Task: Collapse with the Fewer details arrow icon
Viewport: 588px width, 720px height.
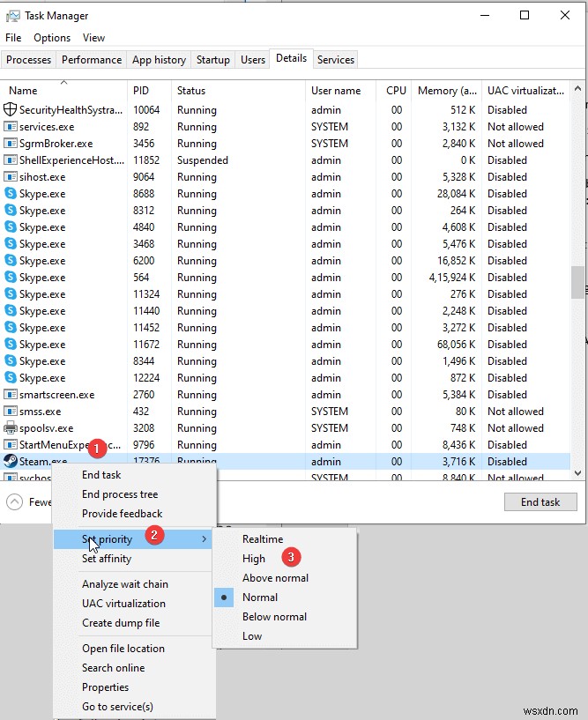Action: (15, 502)
